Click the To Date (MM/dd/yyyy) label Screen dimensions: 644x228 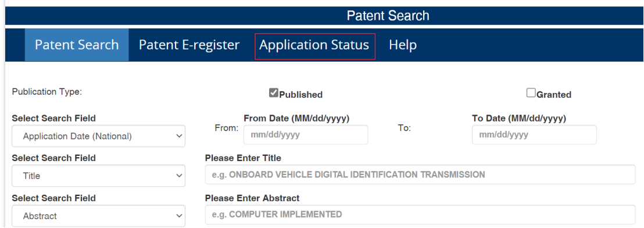(x=519, y=118)
